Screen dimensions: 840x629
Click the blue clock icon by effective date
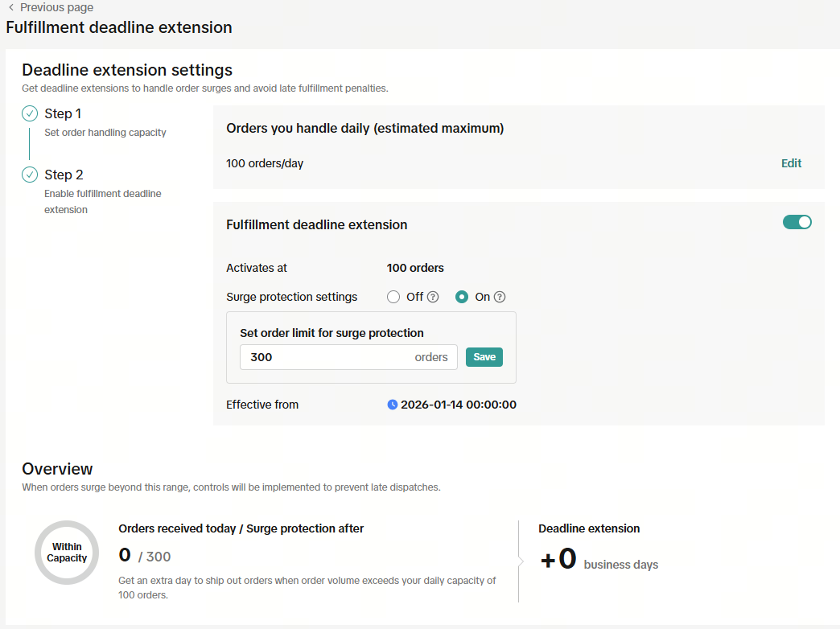tap(393, 405)
